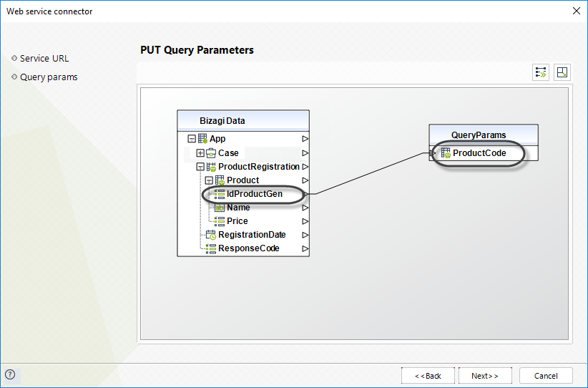588x388 pixels.
Task: Click the ProductRegistration row connector arrow
Action: point(305,167)
